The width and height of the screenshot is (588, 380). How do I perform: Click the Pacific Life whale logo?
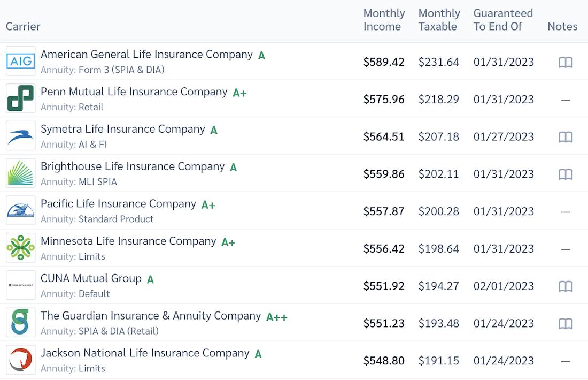point(21,210)
